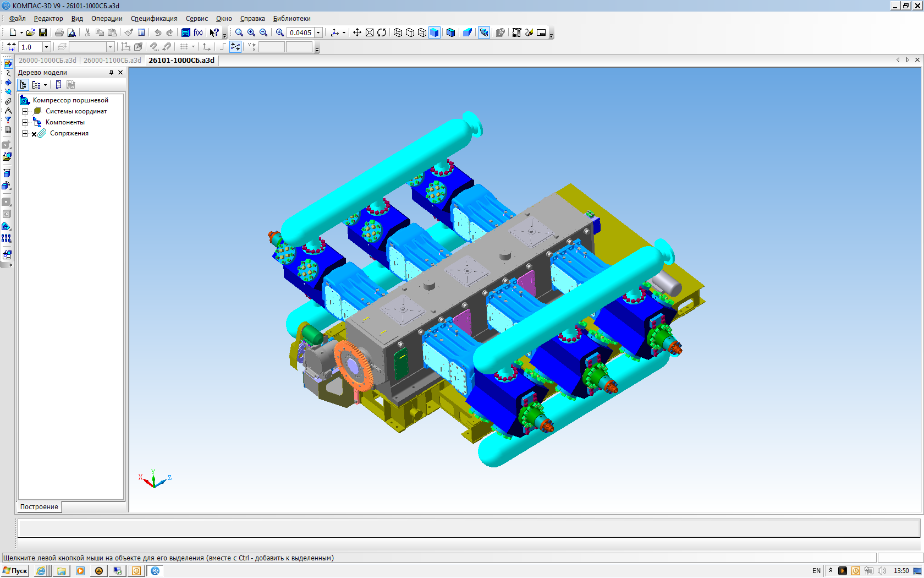Toggle perspective view button

pos(468,32)
